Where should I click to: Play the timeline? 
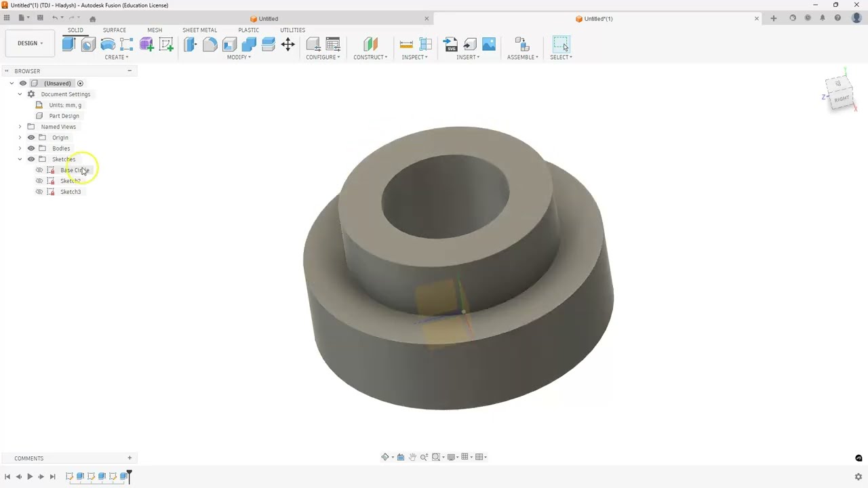30,476
